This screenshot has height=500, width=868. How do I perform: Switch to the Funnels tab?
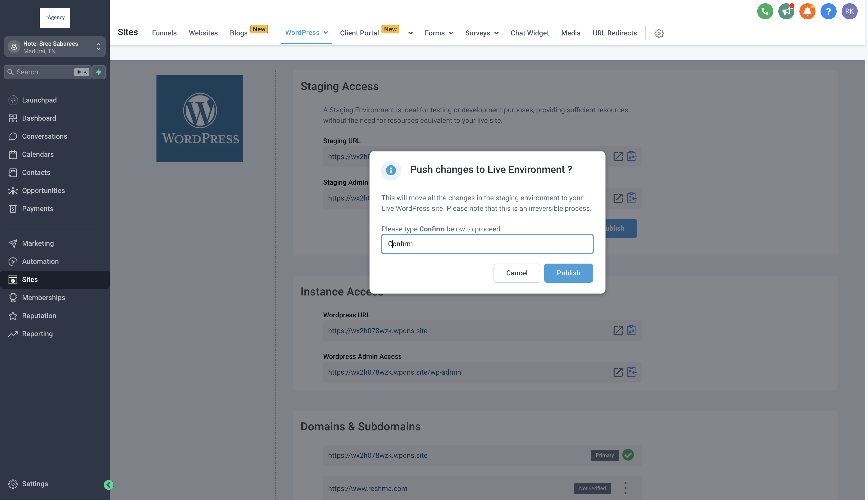coord(164,33)
